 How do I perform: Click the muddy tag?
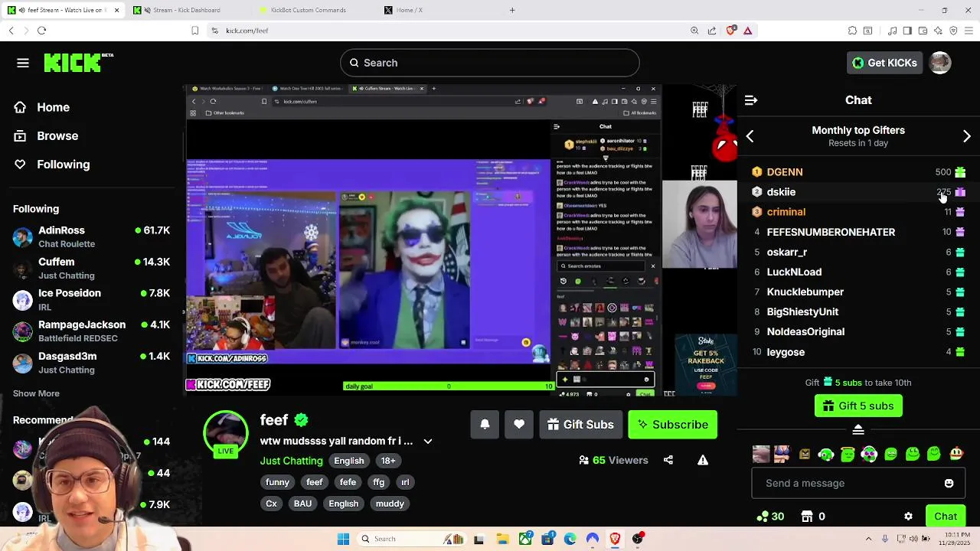[x=390, y=504]
